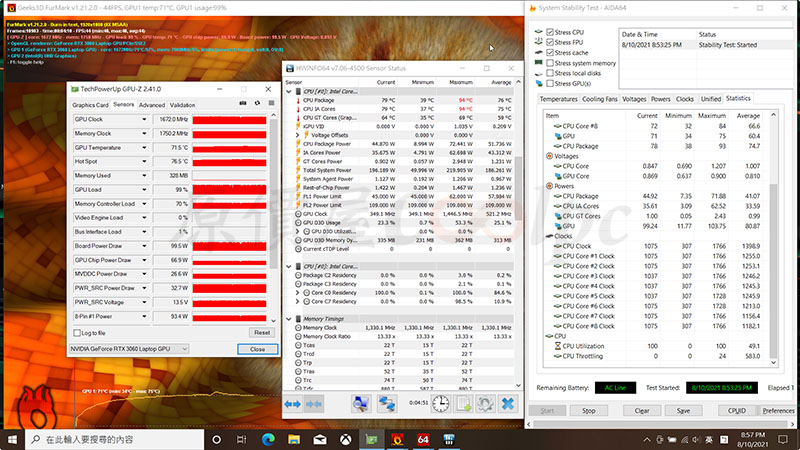
Task: Click CPUID button in AIDA64
Action: tap(737, 411)
